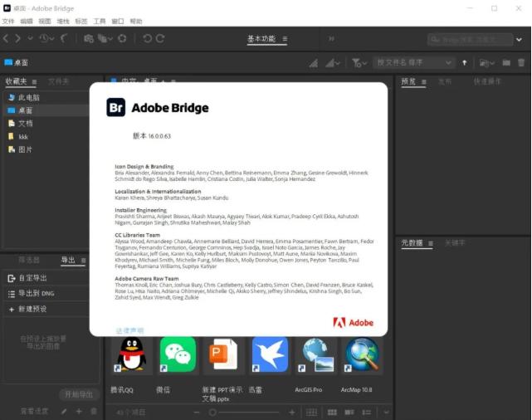Click the return-to-application boomerang icon
Viewport: 532px width, 420px height.
64,38
